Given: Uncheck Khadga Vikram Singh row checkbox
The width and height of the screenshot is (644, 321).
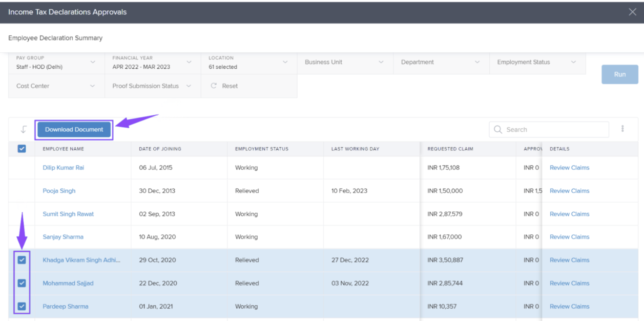Looking at the screenshot, I should point(22,260).
